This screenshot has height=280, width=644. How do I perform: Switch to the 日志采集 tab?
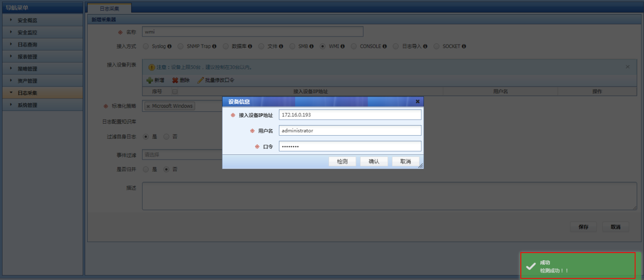tap(109, 9)
